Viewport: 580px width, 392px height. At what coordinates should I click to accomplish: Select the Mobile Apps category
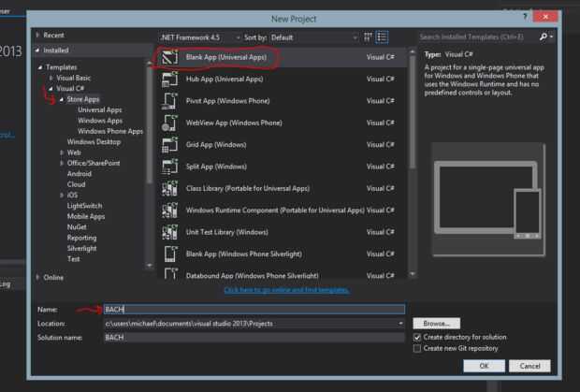point(86,216)
